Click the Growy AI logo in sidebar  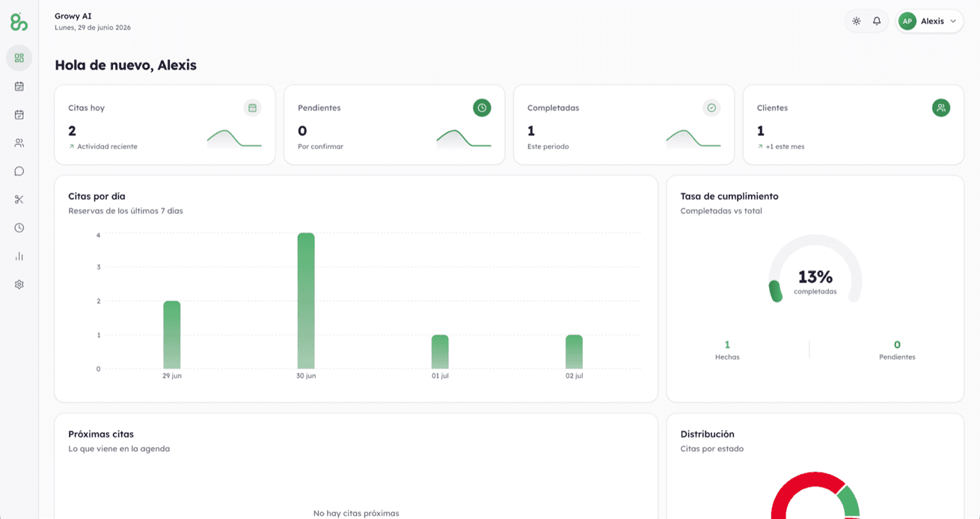coord(19,22)
